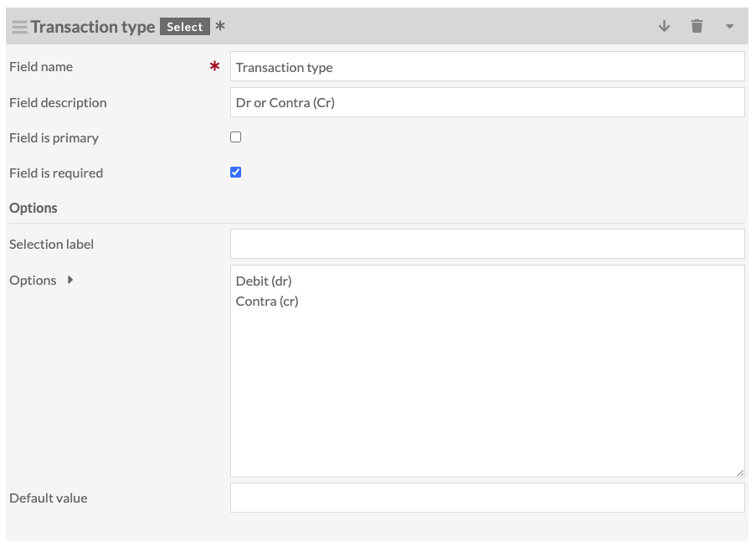
Task: Click the asterisk after the Select badge
Action: [x=219, y=25]
